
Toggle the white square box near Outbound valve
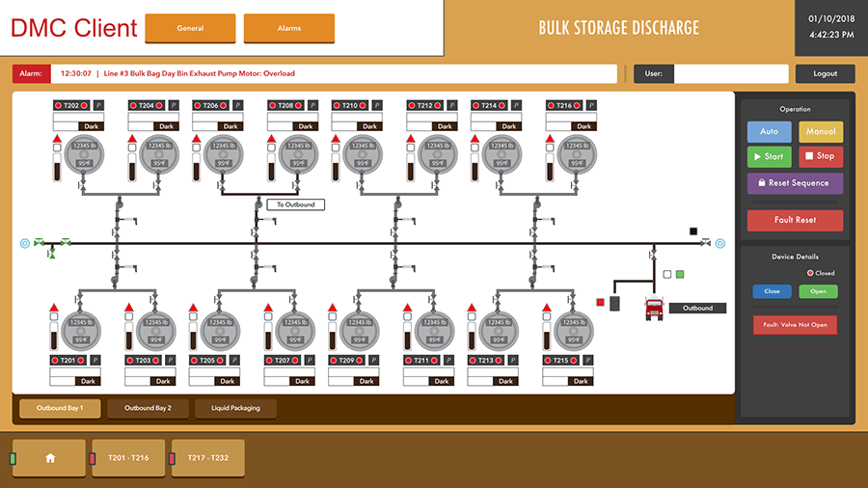pos(667,274)
